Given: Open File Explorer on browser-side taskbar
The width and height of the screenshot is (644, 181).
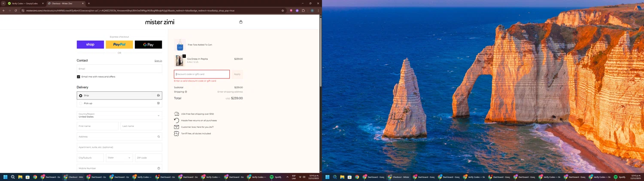Looking at the screenshot, I should point(20,177).
